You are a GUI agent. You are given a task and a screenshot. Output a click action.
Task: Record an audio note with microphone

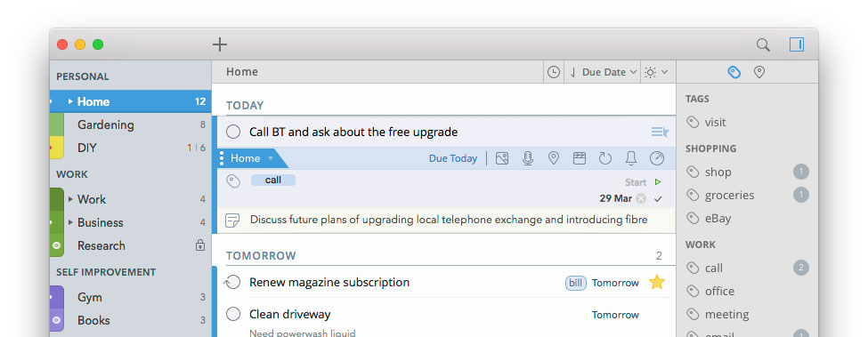click(528, 158)
